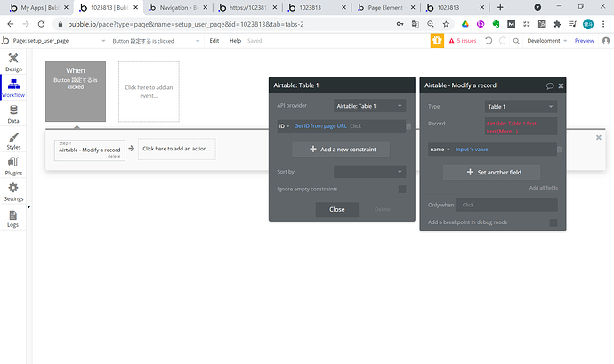614x364 pixels.
Task: Open the account profile icon in the editor
Action: coord(606,41)
